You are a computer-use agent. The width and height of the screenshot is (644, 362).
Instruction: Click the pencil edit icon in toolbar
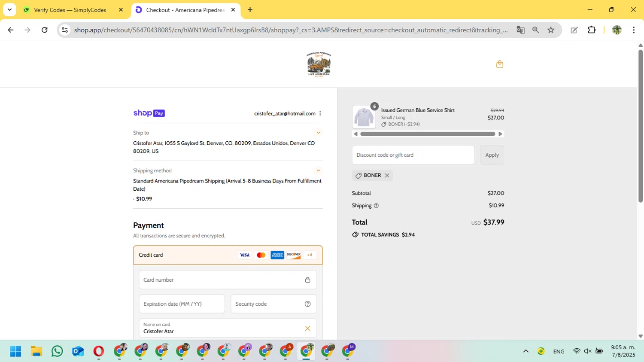[x=574, y=30]
